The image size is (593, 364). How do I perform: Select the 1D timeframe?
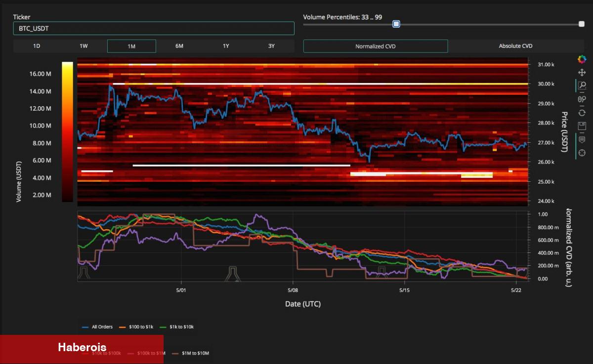coord(37,46)
